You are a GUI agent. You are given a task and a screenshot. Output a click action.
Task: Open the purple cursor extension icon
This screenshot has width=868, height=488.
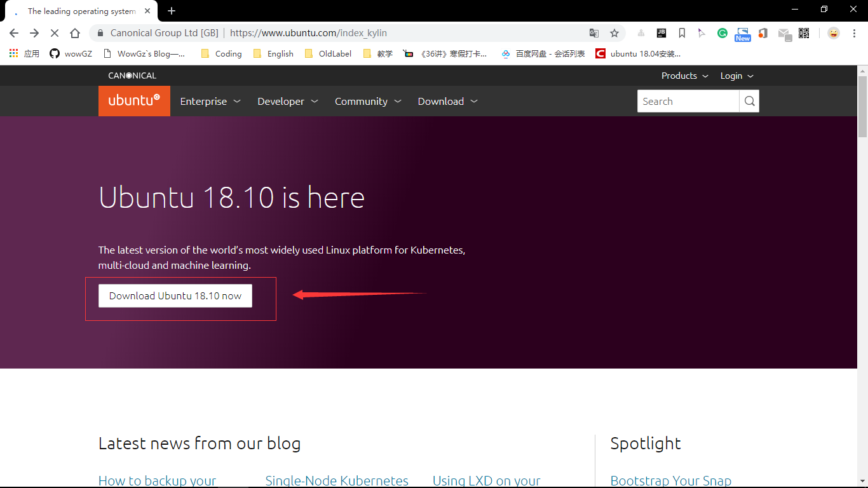[x=702, y=33]
